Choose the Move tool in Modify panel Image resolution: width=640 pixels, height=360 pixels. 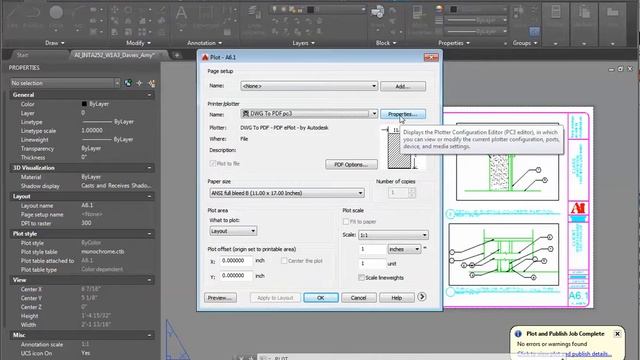[x=115, y=10]
